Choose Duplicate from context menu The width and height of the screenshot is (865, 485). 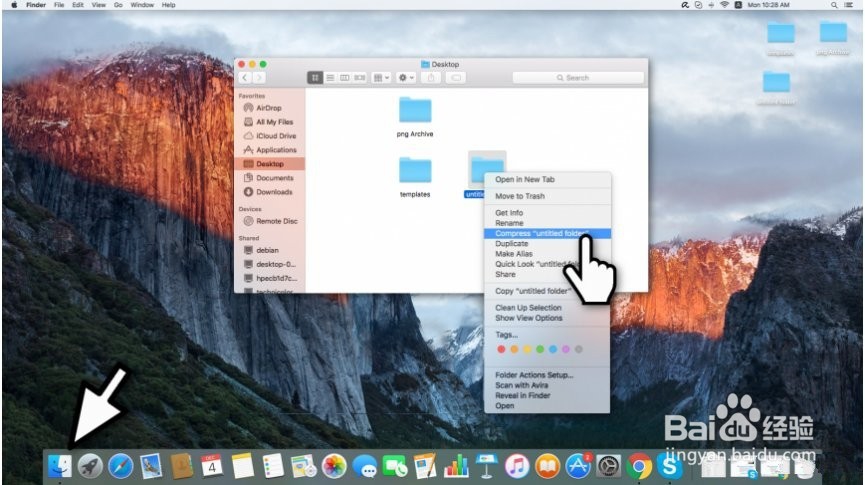[511, 243]
